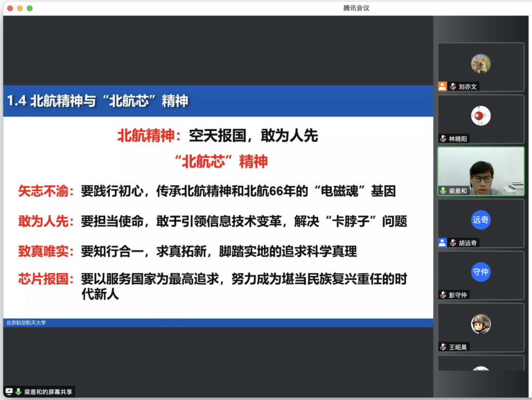
Task: Click the screen share icon beside 梁恩和的屏幕共享
Action: (9, 392)
